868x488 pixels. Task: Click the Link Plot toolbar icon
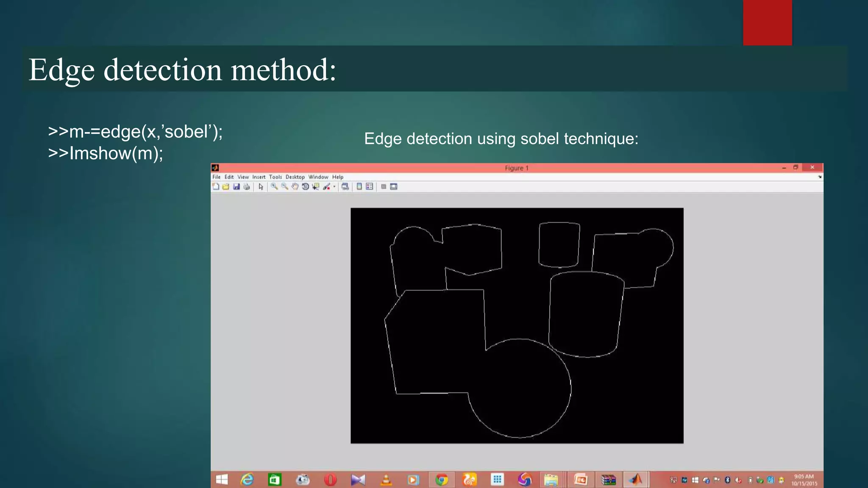[x=345, y=186]
